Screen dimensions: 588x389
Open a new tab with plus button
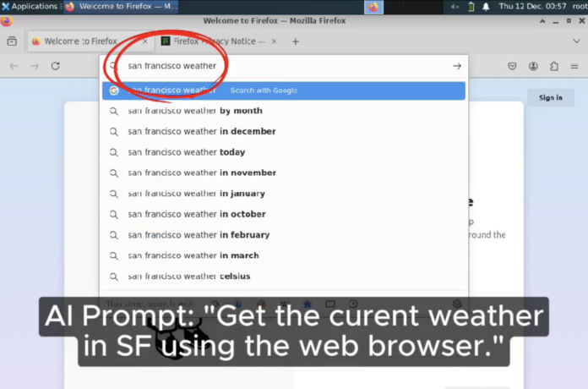[296, 41]
